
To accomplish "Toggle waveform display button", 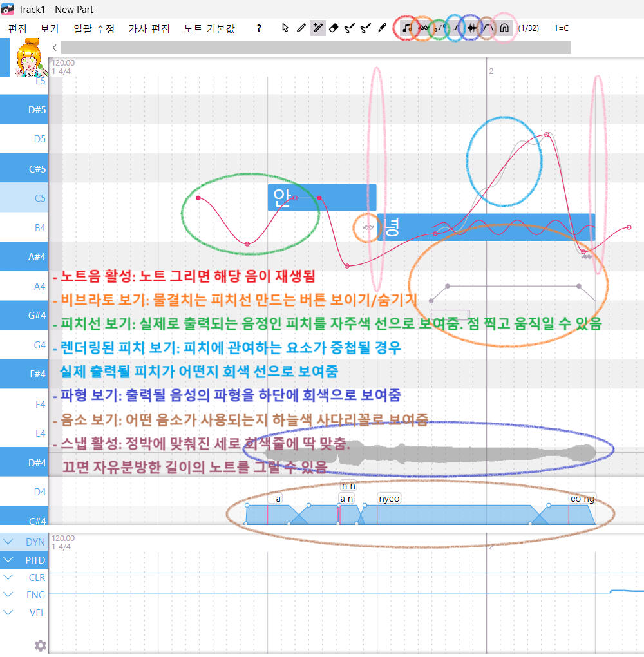I will click(x=472, y=28).
